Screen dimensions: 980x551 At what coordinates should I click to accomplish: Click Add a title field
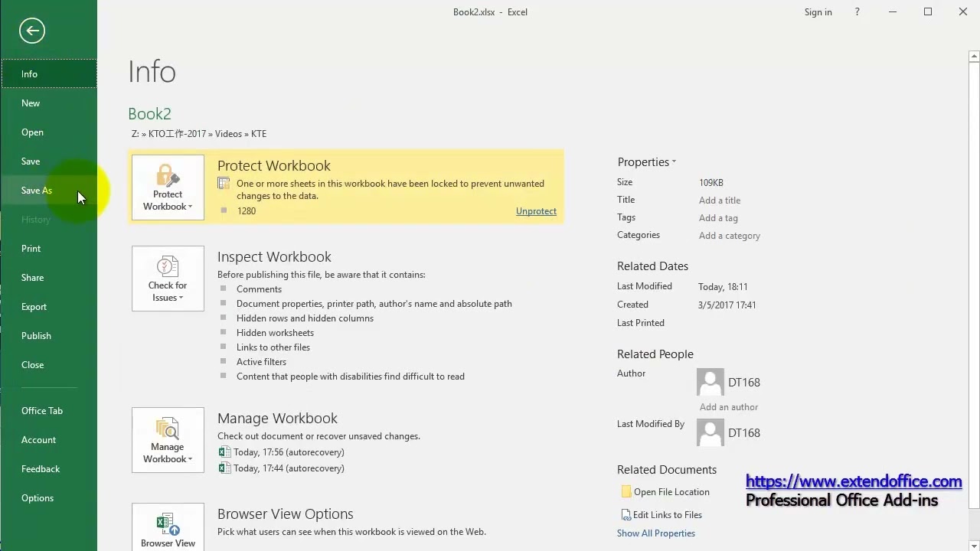[x=720, y=201]
